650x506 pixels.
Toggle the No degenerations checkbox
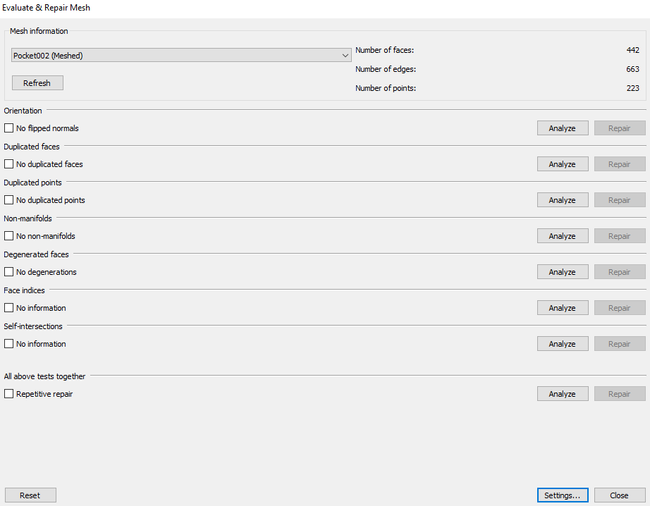(9, 272)
